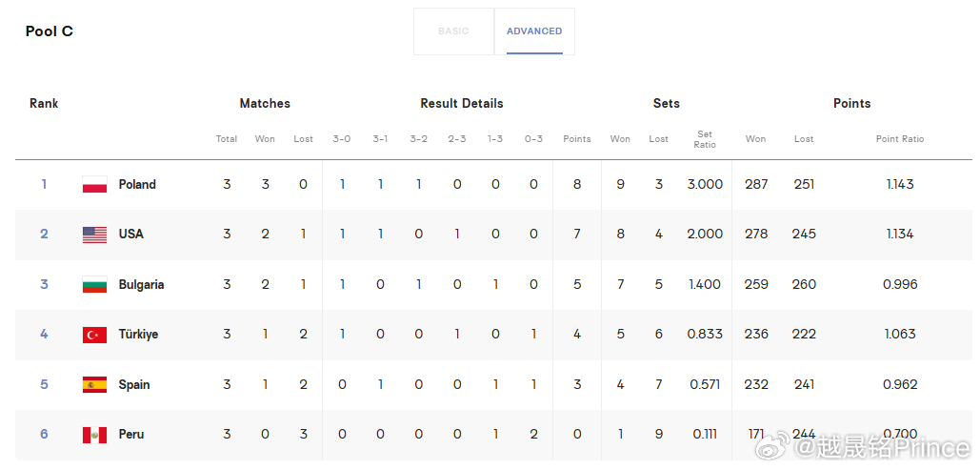
Task: Click the Peru flag icon
Action: [x=94, y=435]
